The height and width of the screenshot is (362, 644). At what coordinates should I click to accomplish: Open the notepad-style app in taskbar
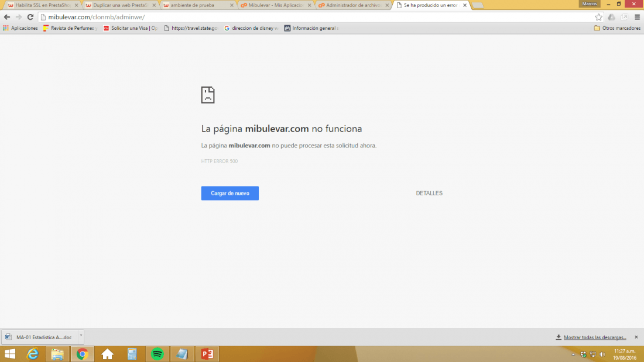click(182, 354)
